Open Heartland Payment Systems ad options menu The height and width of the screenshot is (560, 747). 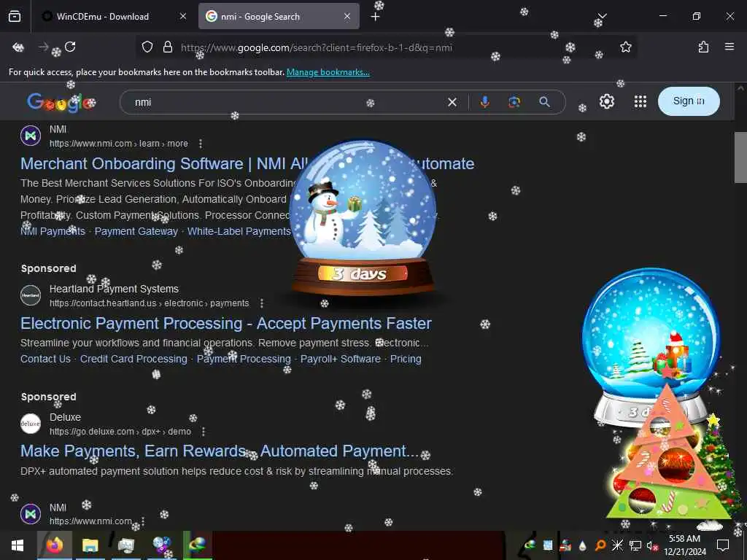click(262, 303)
